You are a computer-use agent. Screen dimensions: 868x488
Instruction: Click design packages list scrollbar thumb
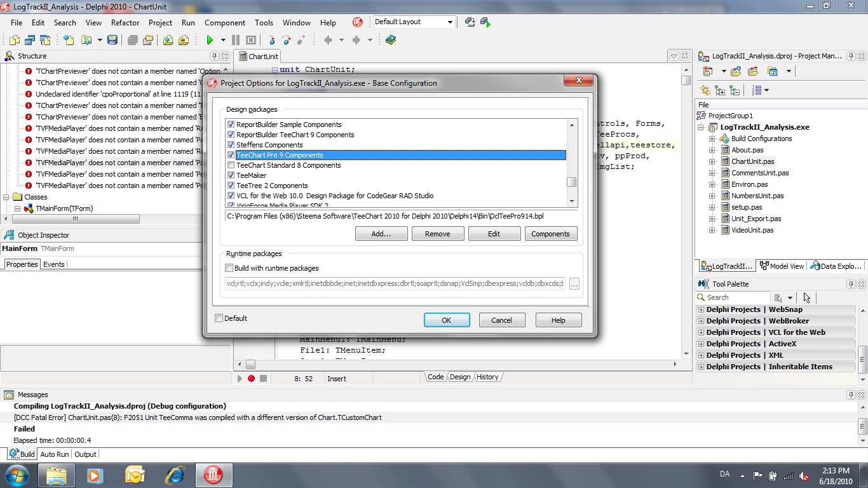coord(572,182)
